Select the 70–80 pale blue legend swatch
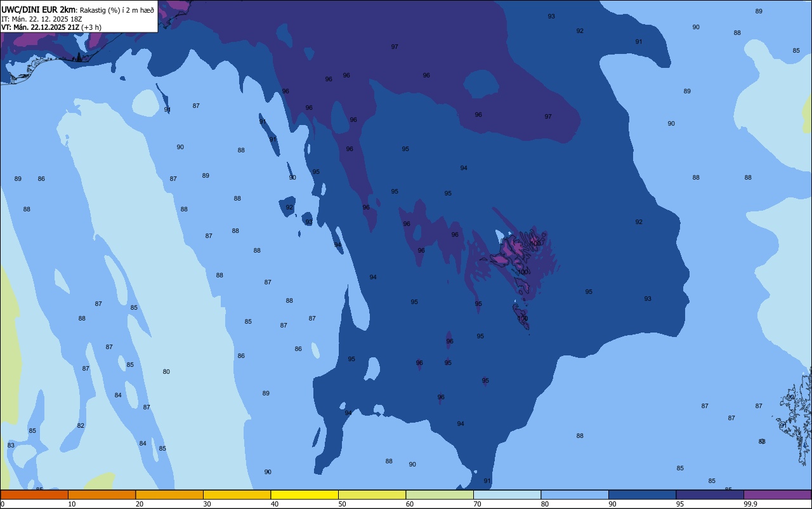Screen dimensions: 812x509 coord(507,494)
